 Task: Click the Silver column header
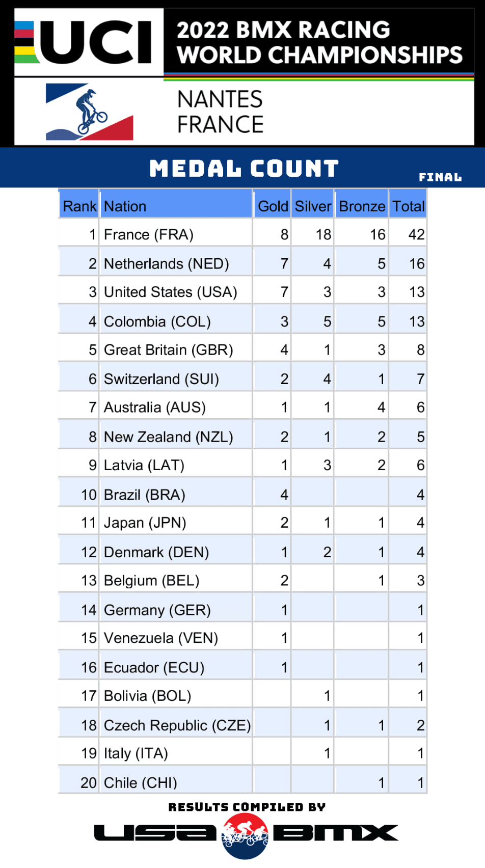[x=313, y=206]
